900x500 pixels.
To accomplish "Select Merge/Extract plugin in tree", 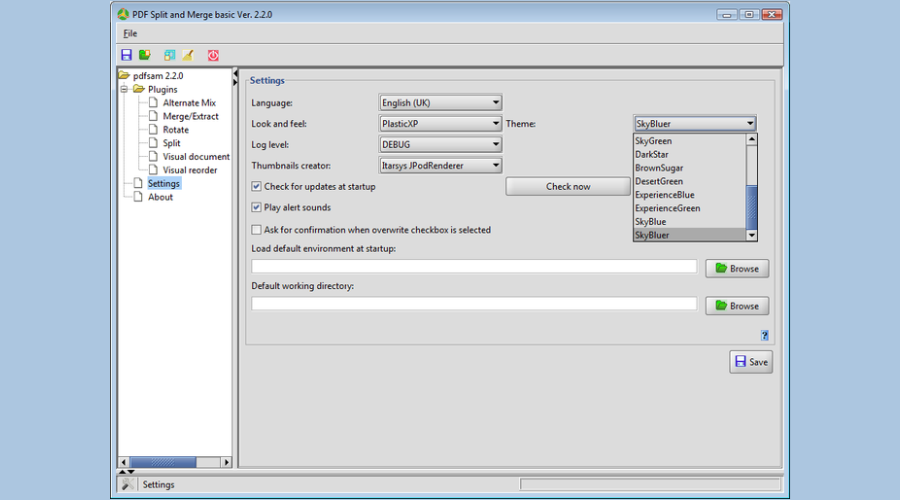I will click(x=191, y=116).
